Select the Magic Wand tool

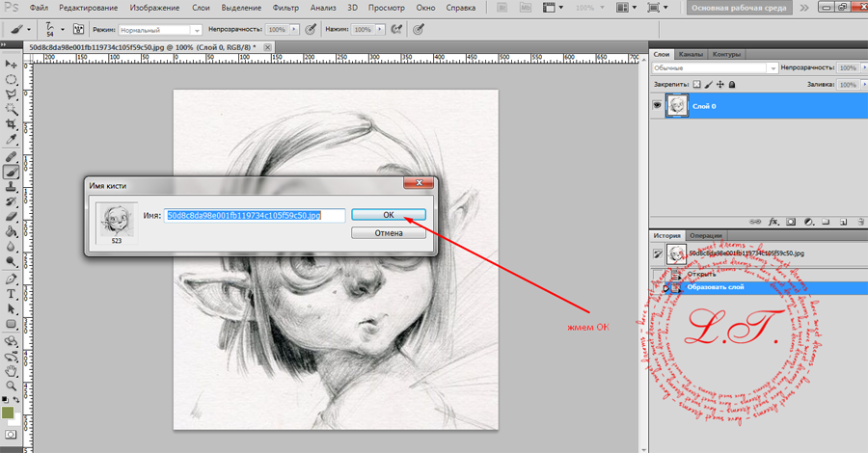(x=11, y=110)
